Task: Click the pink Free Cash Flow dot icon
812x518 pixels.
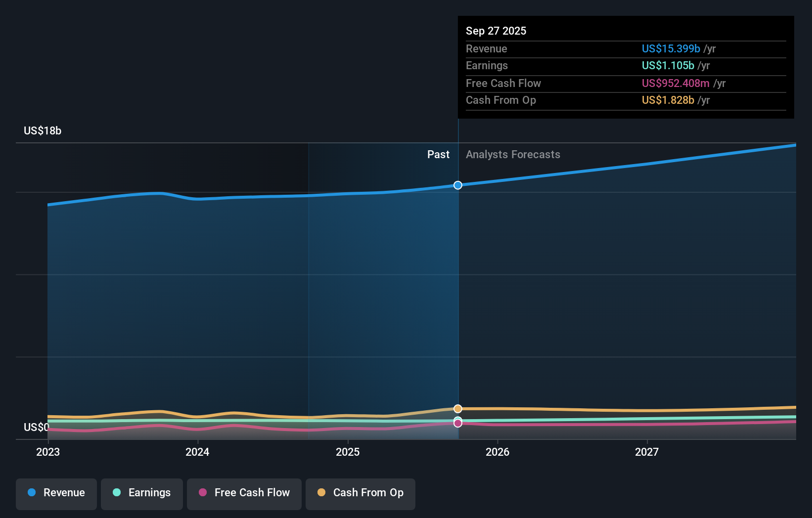Action: coord(202,493)
